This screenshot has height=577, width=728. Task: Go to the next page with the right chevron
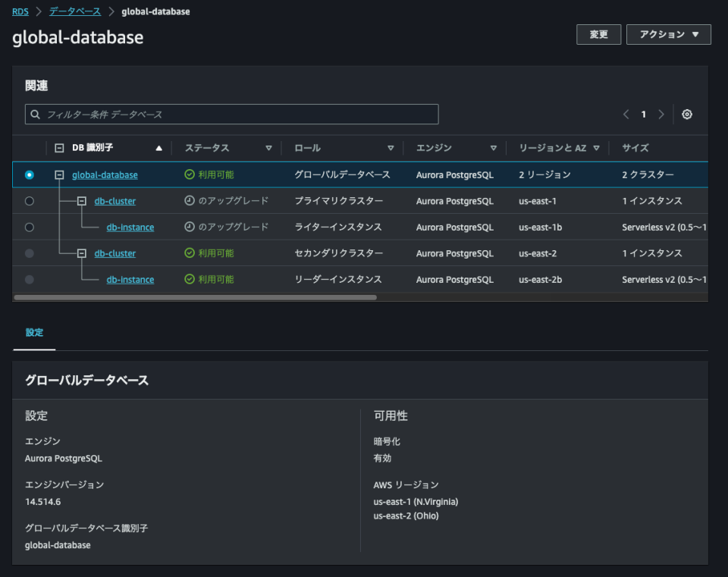661,114
